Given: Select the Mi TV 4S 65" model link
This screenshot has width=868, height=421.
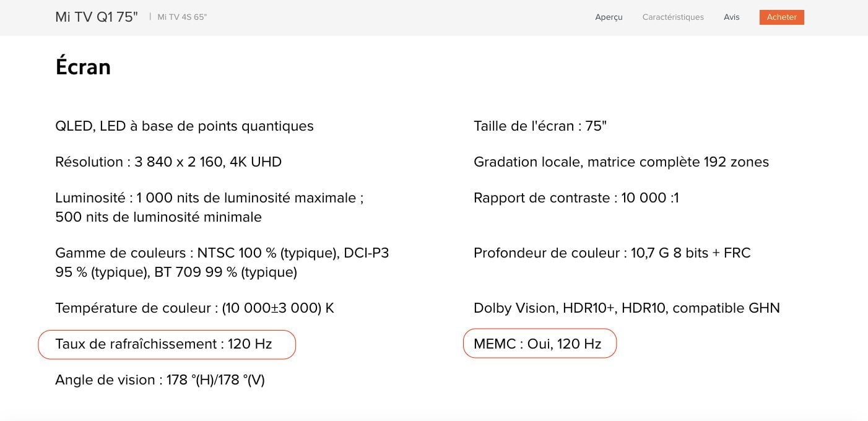Looking at the screenshot, I should (182, 17).
